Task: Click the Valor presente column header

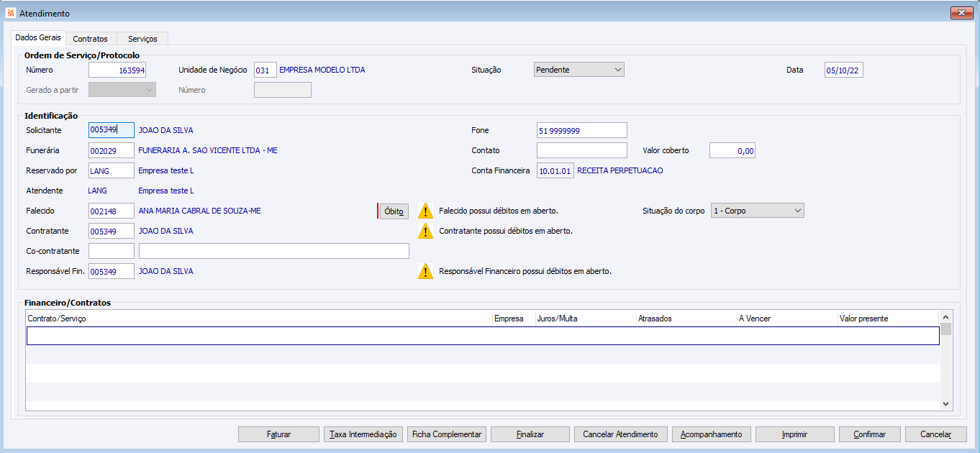Action: (889, 318)
